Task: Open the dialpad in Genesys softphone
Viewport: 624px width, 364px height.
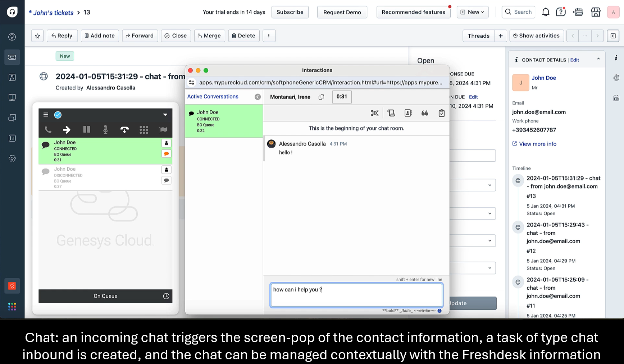Action: tap(144, 130)
